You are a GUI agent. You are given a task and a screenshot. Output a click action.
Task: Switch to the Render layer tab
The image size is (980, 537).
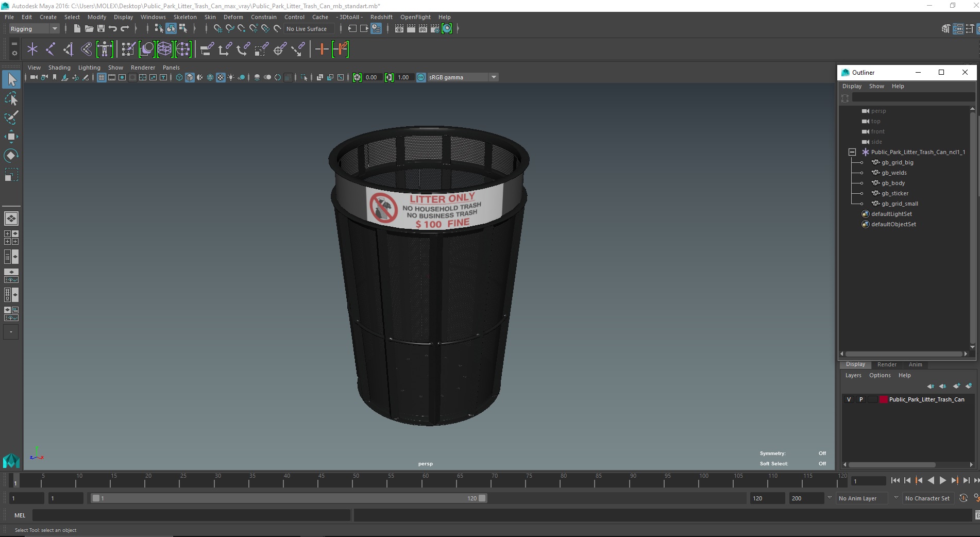[887, 364]
